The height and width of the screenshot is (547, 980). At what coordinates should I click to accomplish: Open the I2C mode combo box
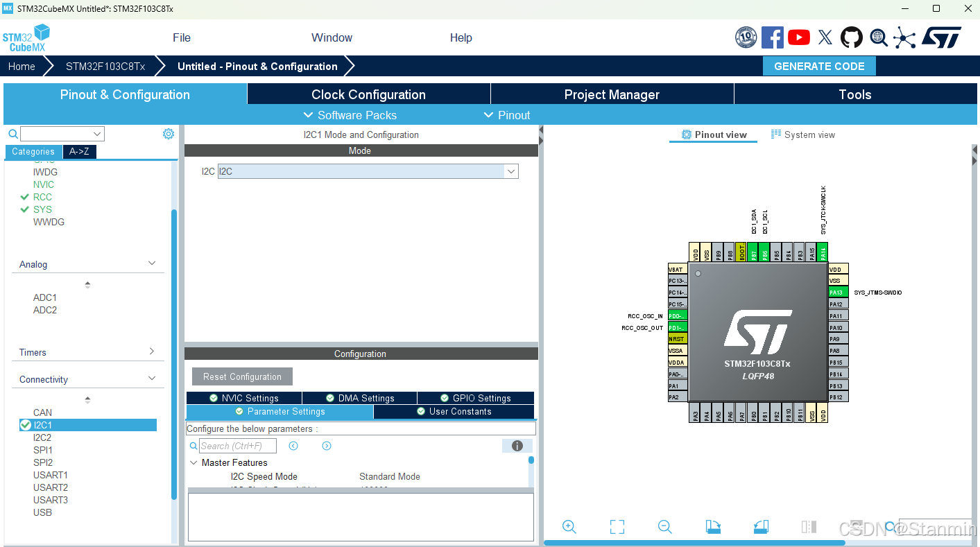point(368,171)
